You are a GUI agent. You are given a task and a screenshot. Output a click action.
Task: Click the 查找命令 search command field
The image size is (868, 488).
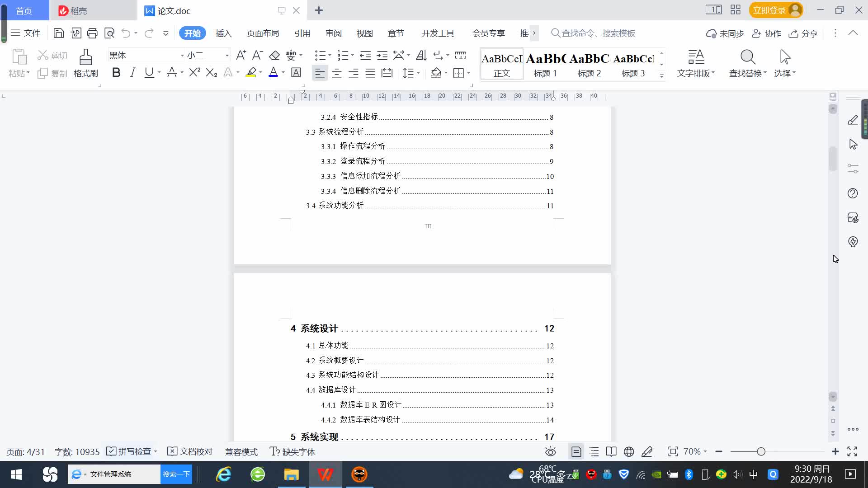pyautogui.click(x=598, y=33)
